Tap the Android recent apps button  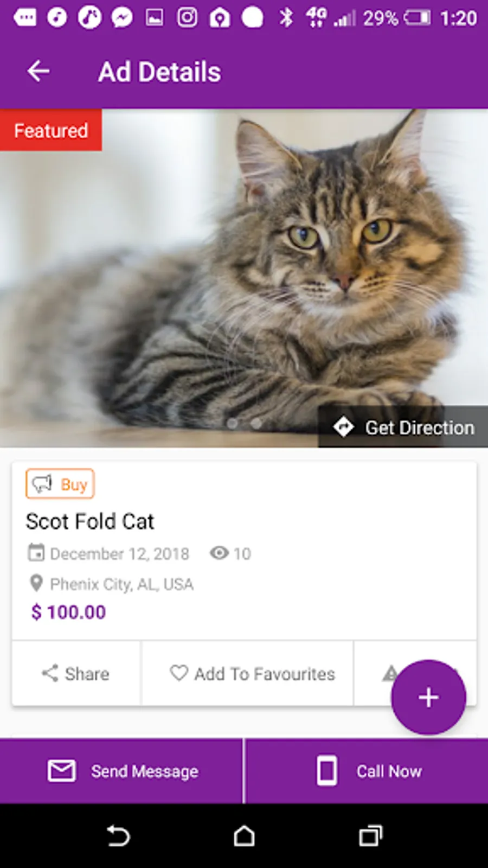(x=371, y=836)
